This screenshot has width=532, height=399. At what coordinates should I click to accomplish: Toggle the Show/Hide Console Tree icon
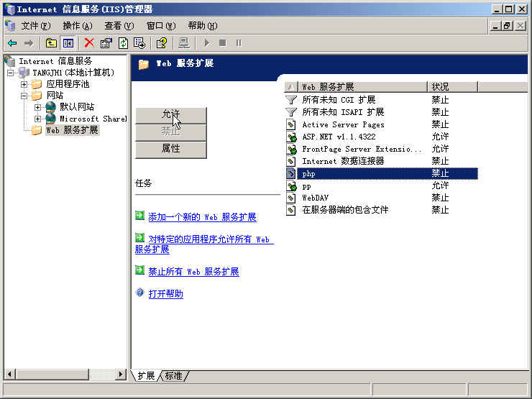[x=68, y=43]
